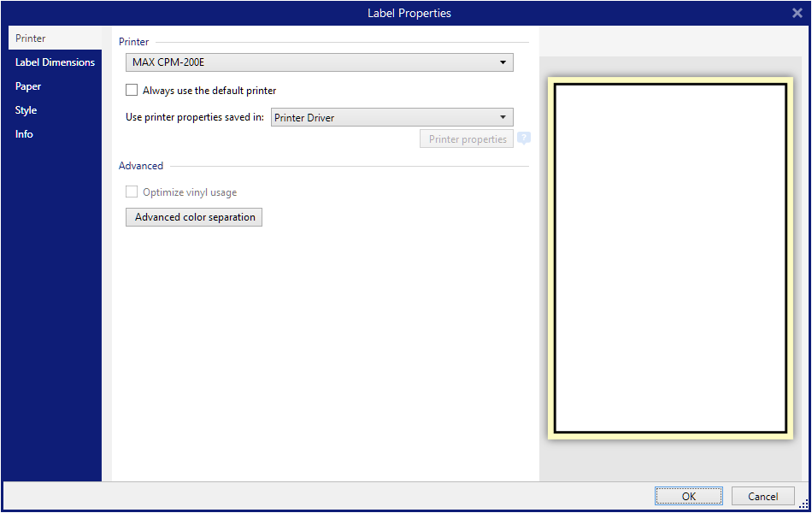Viewport: 812px width, 513px height.
Task: Click the "Use printer properties saved in" label
Action: tap(194, 118)
